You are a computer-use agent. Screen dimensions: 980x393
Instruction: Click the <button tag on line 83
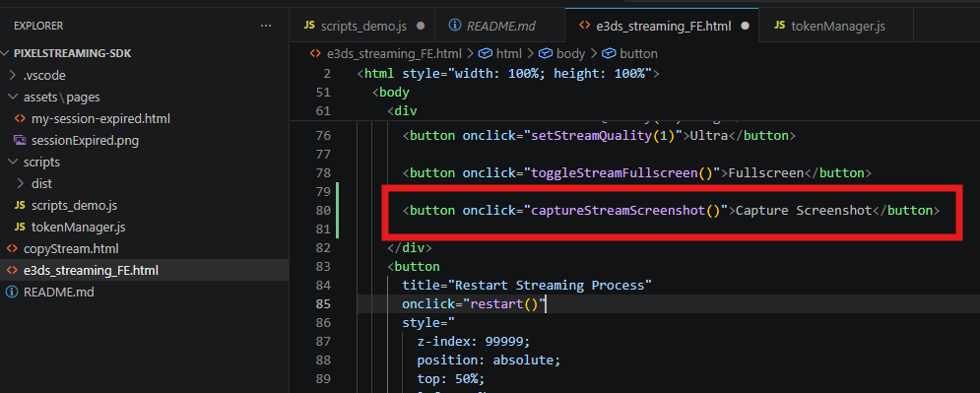tap(413, 267)
